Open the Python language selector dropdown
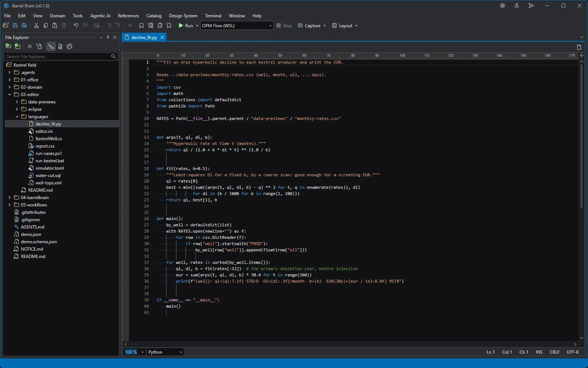The width and height of the screenshot is (588, 368). (x=165, y=352)
